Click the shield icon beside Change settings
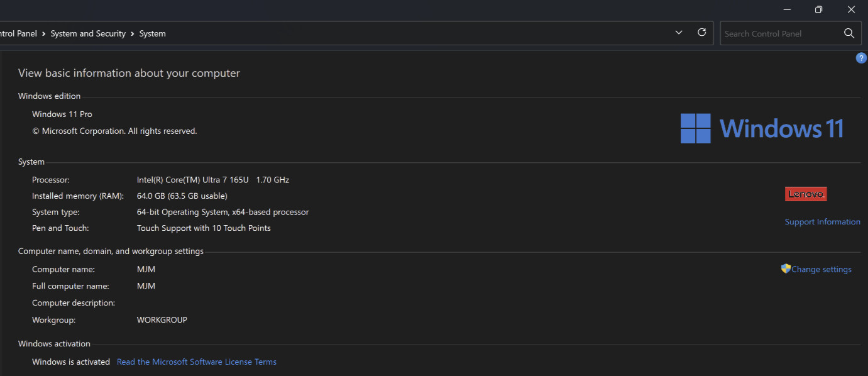The image size is (868, 376). [786, 268]
